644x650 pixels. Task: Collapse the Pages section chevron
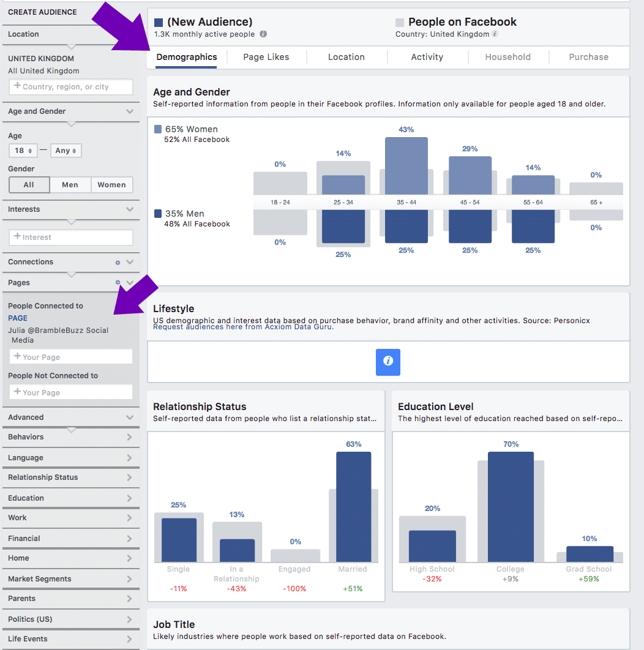[130, 283]
